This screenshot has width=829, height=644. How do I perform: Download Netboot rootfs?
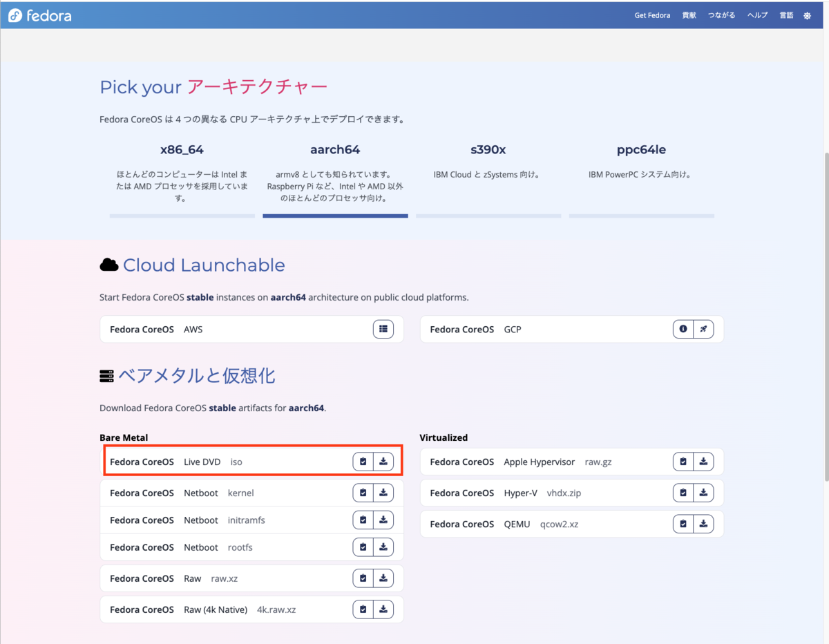383,547
